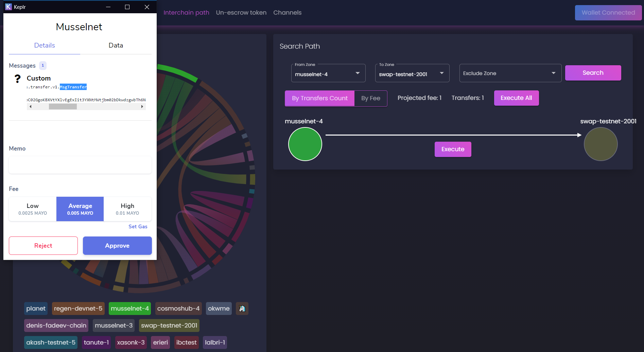The width and height of the screenshot is (644, 352).
Task: Select the planet zone chip
Action: pyautogui.click(x=36, y=309)
